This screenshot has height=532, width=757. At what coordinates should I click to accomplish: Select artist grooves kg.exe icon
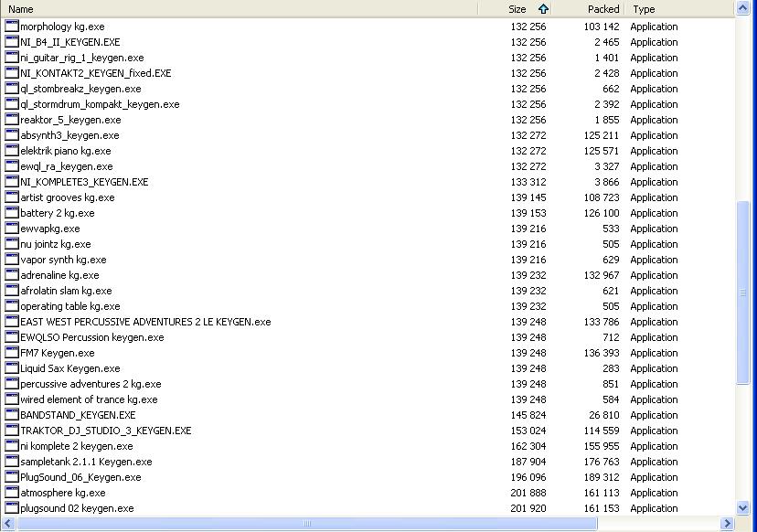12,197
